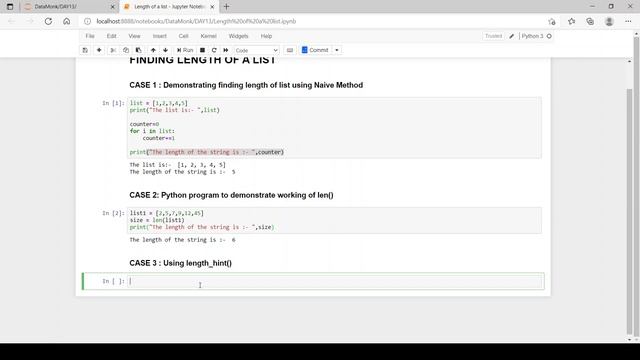Viewport: 640px width, 360px height.
Task: Click the kernel idle circle icon
Action: point(549,36)
